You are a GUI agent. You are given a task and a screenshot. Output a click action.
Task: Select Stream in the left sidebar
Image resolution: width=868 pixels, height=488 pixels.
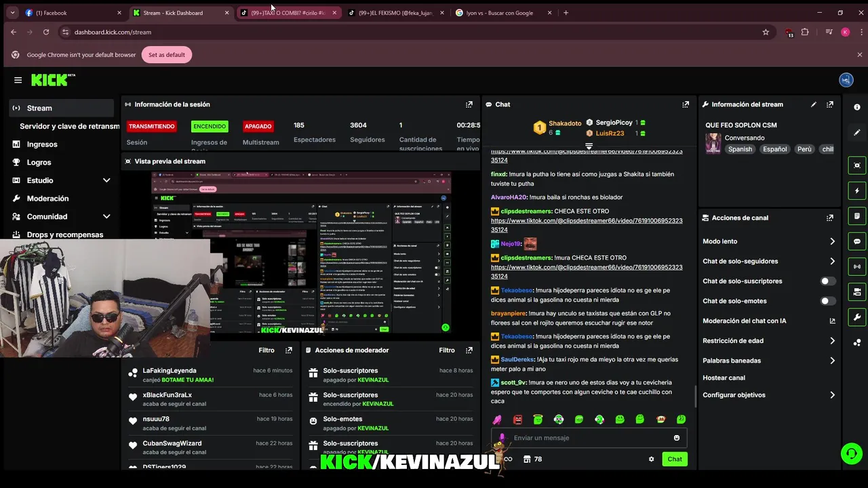coord(62,108)
